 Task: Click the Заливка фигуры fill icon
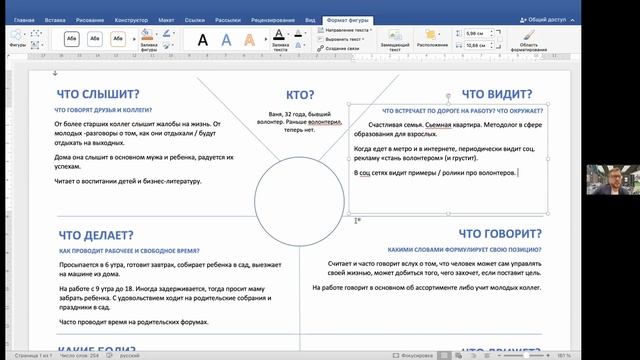pos(147,35)
